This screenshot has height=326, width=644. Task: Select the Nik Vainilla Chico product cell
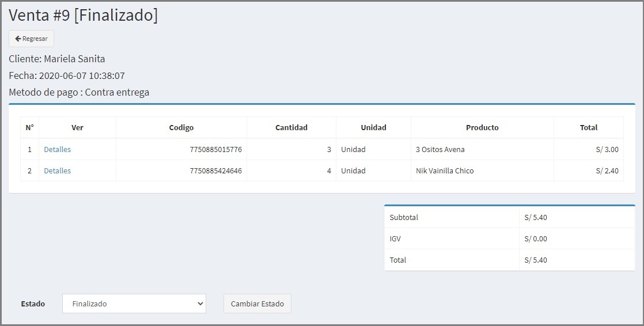pos(482,171)
